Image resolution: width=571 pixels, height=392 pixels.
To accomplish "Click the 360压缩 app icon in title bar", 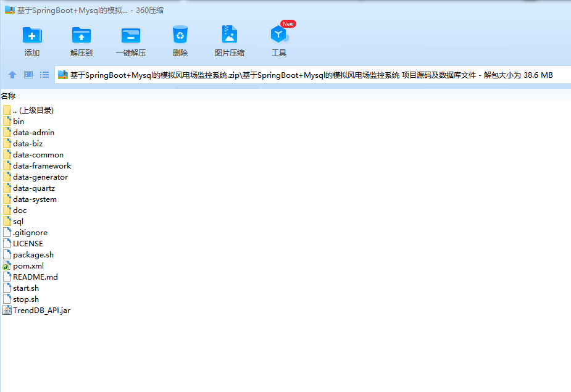I will 10,10.
